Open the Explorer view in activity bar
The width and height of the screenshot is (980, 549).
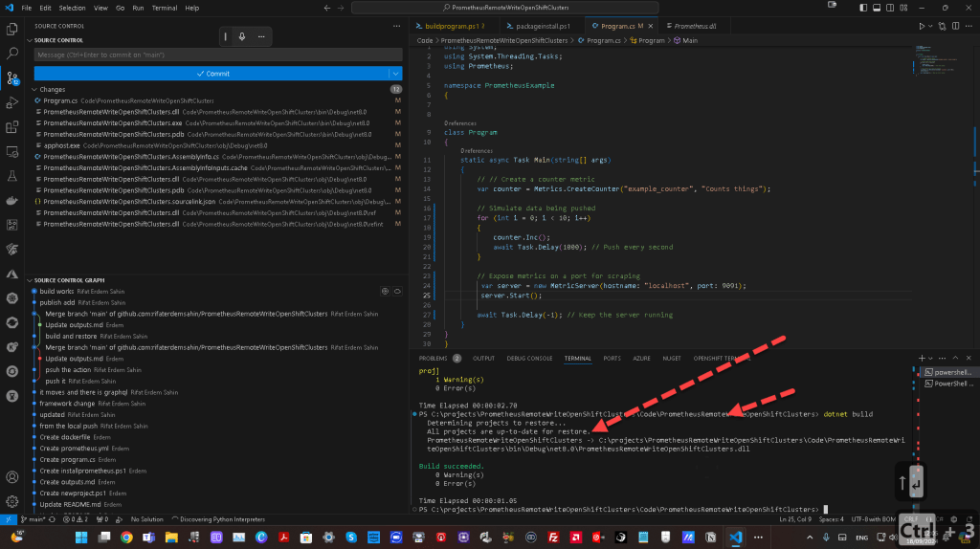click(11, 30)
